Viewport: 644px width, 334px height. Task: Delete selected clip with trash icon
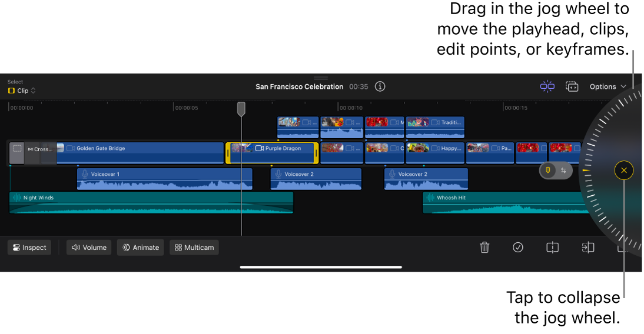(484, 248)
